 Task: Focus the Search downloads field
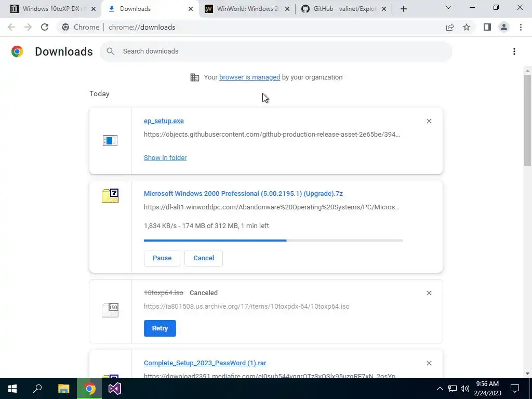coord(275,51)
